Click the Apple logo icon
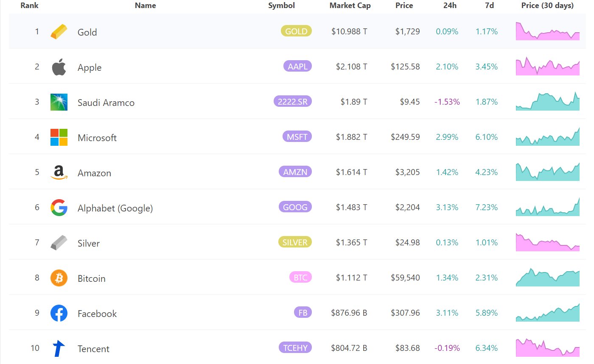 59,67
